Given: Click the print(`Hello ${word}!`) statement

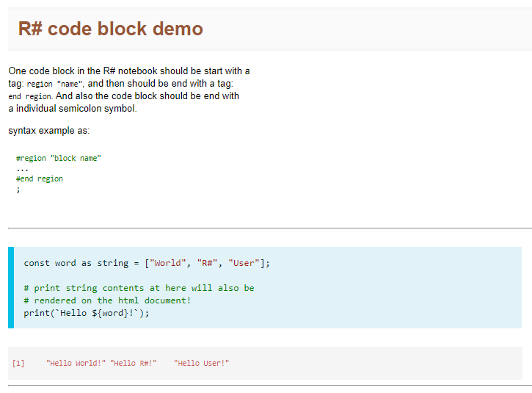Looking at the screenshot, I should (x=87, y=313).
